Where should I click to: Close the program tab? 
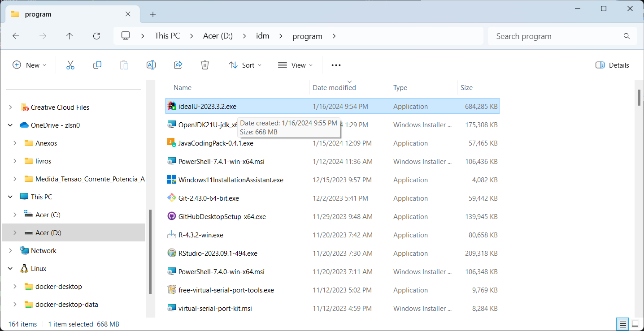pos(128,14)
